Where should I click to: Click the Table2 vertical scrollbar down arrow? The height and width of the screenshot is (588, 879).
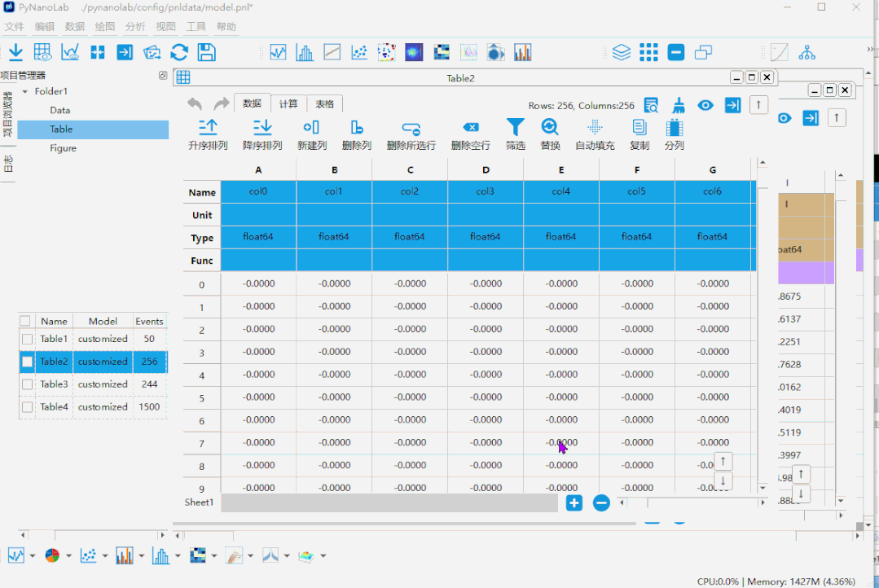[763, 488]
